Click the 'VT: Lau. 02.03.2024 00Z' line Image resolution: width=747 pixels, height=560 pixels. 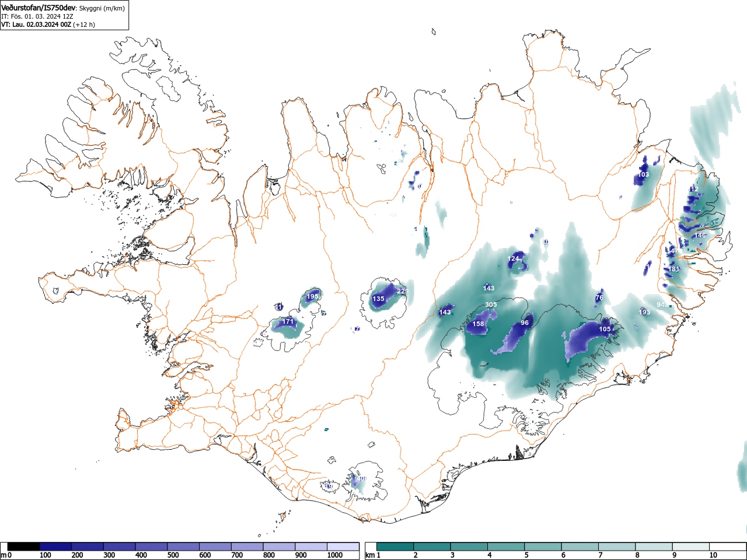click(x=36, y=24)
